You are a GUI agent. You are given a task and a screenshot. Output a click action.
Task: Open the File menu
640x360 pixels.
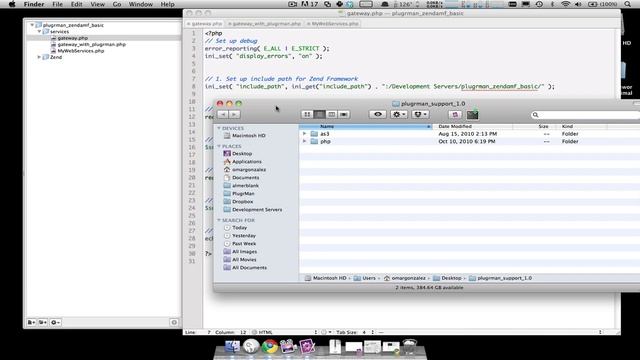[x=58, y=4]
